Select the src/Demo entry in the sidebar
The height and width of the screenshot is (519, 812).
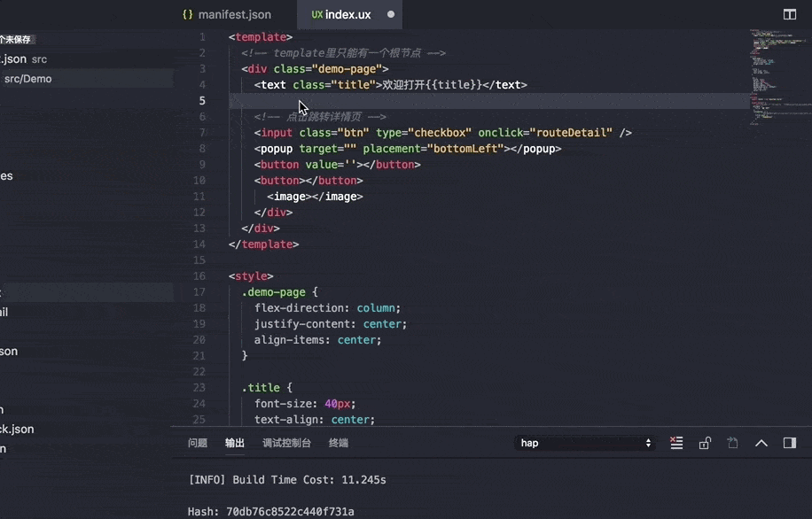28,79
